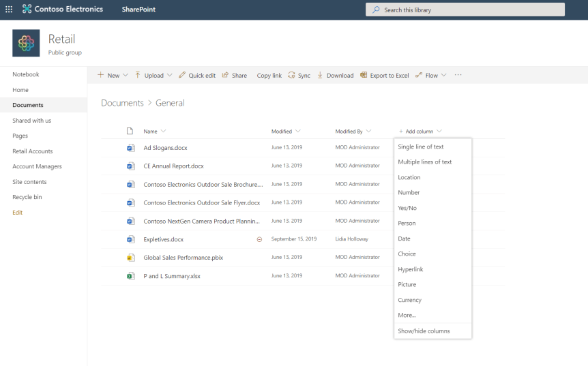Screen dimensions: 588x366
Task: Click Export to Excel icon
Action: (364, 76)
